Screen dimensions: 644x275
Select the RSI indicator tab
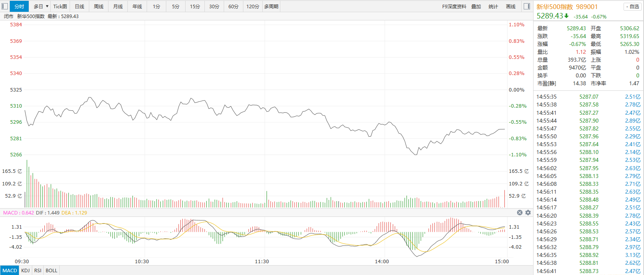38,270
